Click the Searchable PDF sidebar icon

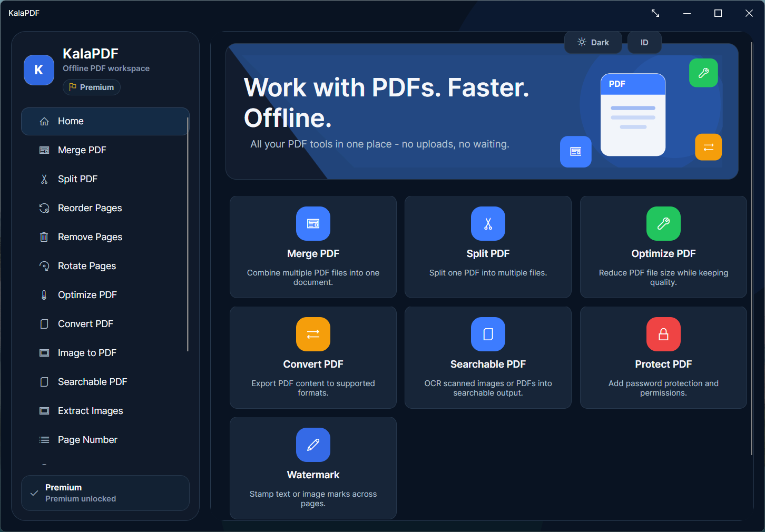pyautogui.click(x=44, y=382)
